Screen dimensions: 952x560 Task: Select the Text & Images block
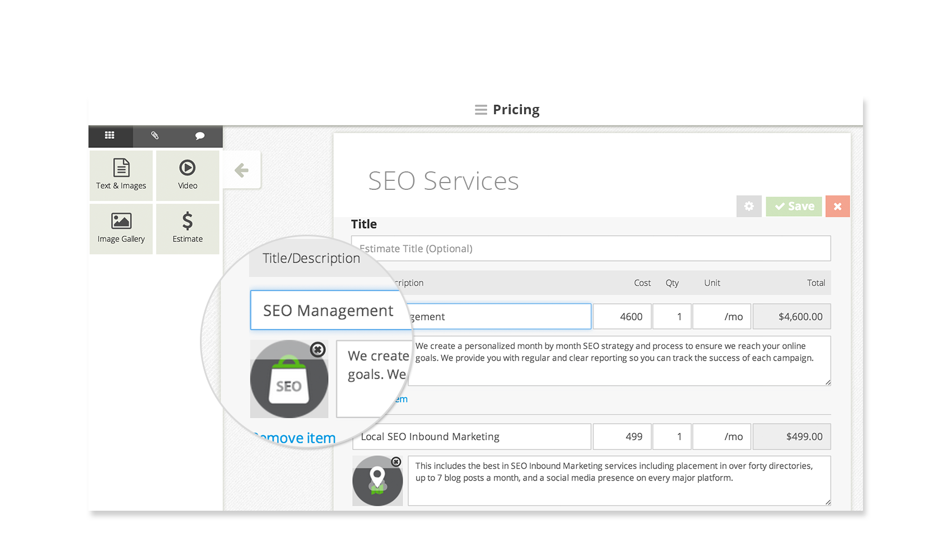121,175
